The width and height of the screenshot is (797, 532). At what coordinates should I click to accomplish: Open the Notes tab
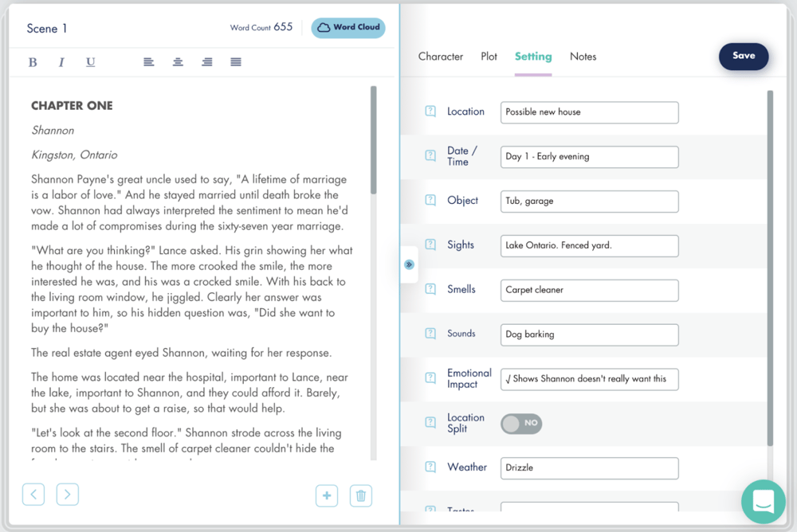583,57
